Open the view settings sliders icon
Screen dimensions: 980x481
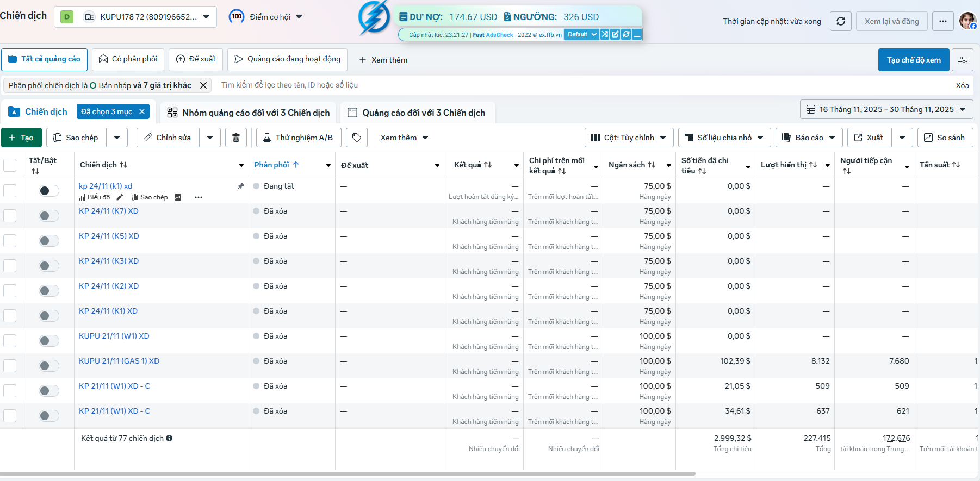tap(963, 60)
